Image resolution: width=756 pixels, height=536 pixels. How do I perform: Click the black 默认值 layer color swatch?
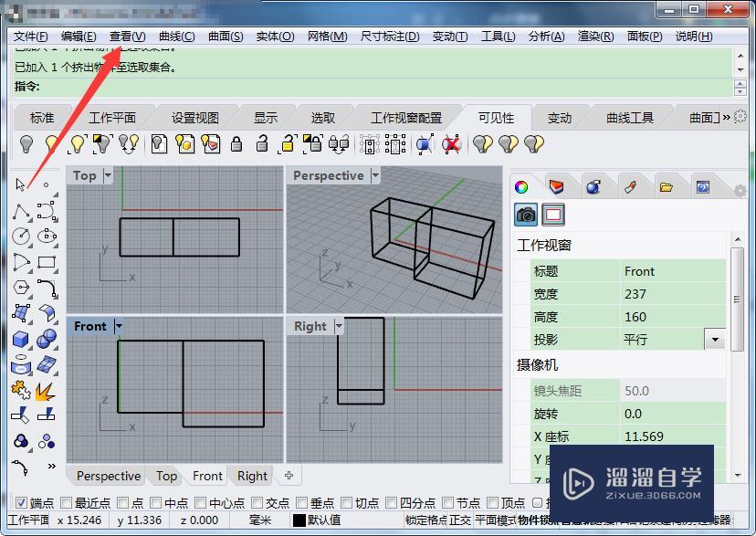(299, 520)
